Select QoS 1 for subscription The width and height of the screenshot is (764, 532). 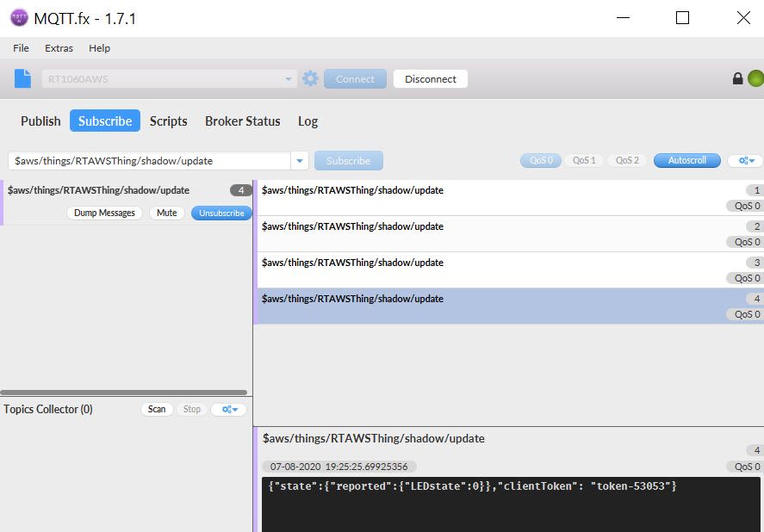coord(584,160)
